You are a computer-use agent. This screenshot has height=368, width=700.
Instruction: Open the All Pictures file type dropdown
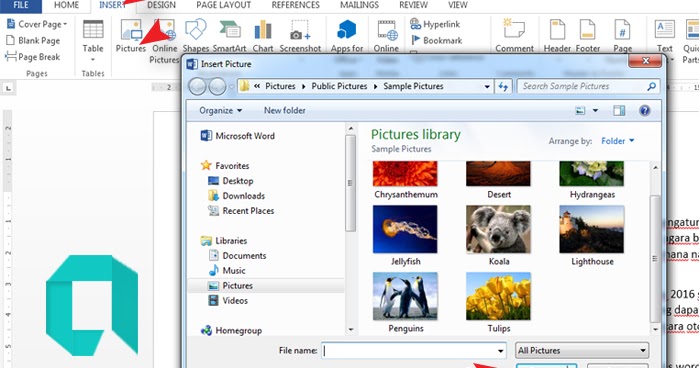pos(583,351)
